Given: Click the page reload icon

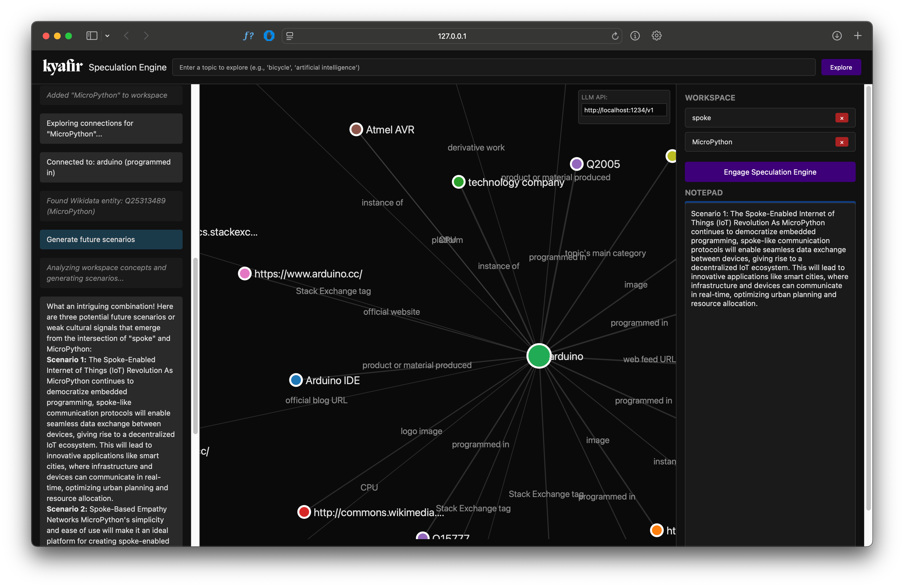Looking at the screenshot, I should click(x=615, y=36).
